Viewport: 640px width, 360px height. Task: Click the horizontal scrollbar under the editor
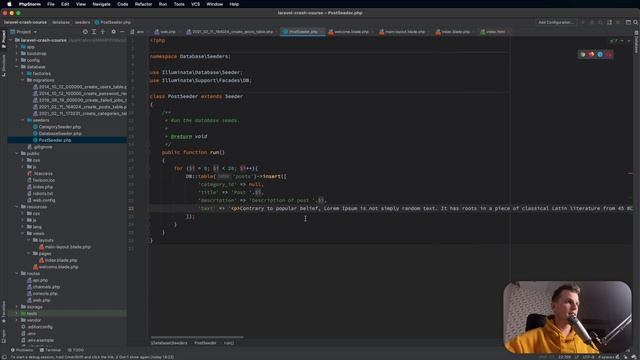click(197, 337)
